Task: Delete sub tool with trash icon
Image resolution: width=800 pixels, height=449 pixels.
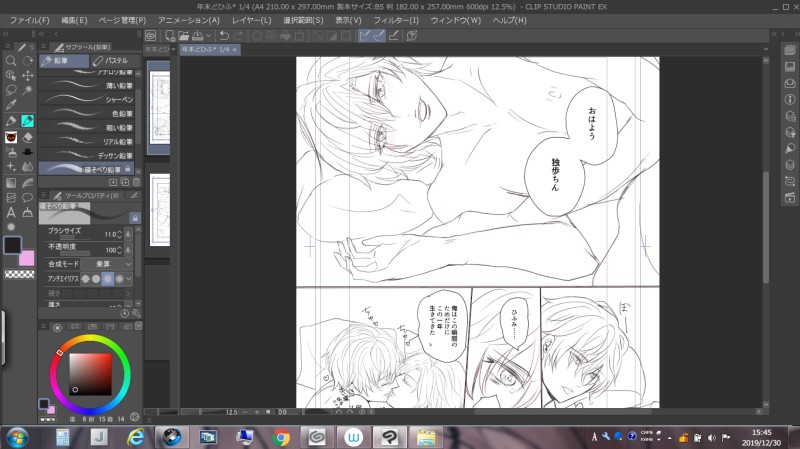Action: click(x=136, y=182)
